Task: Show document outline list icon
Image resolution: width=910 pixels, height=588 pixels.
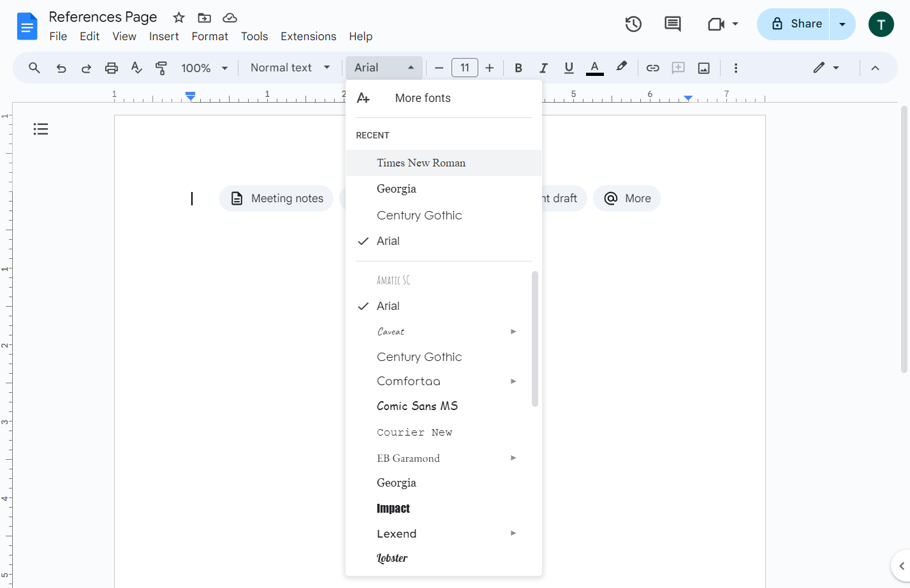Action: pyautogui.click(x=41, y=129)
